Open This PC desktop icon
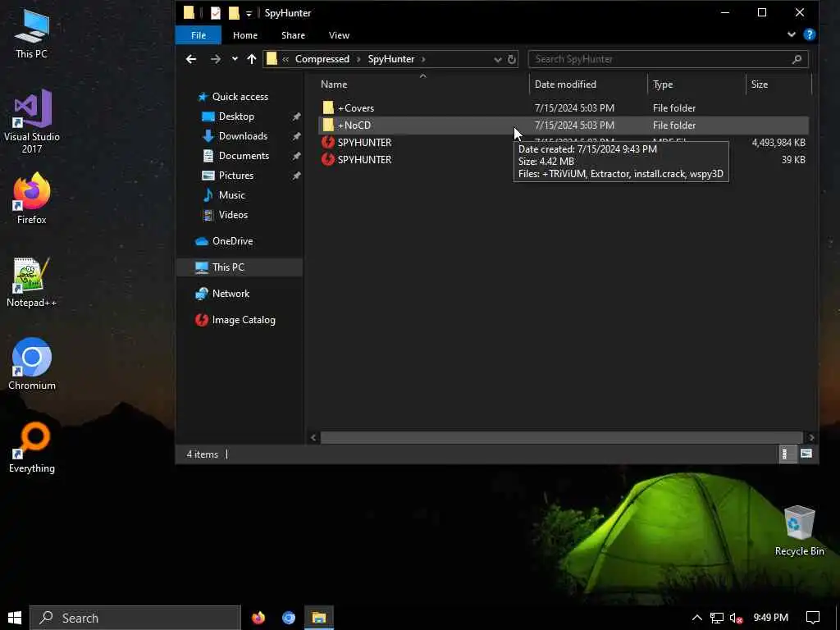840x630 pixels. coord(31,33)
